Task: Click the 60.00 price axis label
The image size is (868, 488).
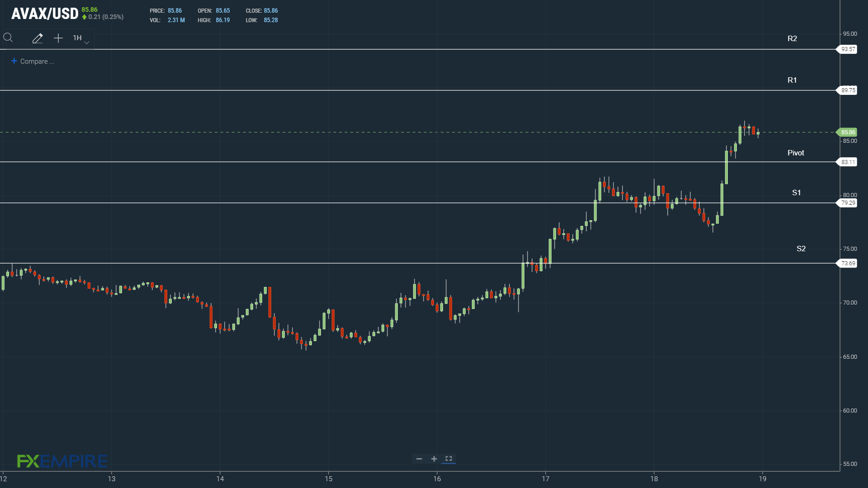Action: 849,411
